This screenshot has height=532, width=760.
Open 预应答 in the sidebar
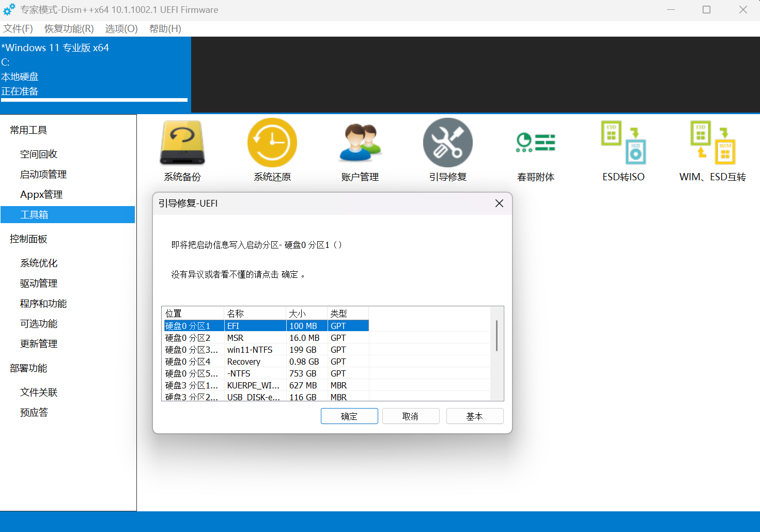(x=68, y=412)
